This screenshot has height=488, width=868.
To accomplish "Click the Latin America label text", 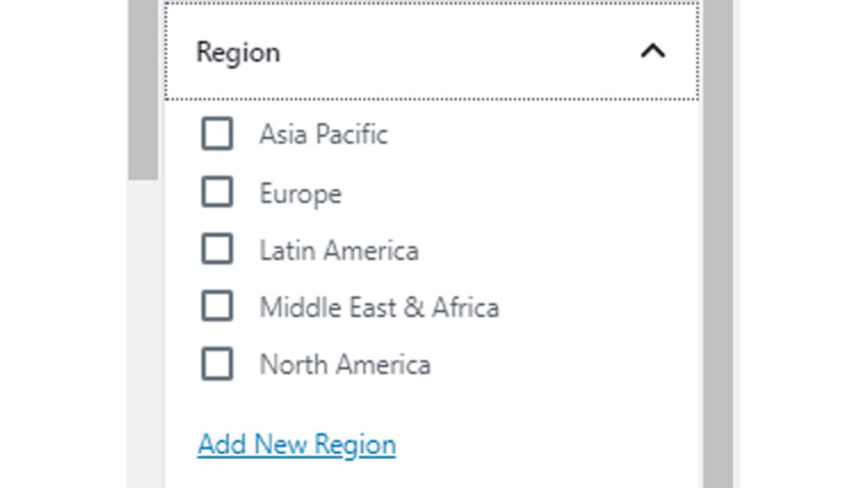I will pyautogui.click(x=338, y=251).
